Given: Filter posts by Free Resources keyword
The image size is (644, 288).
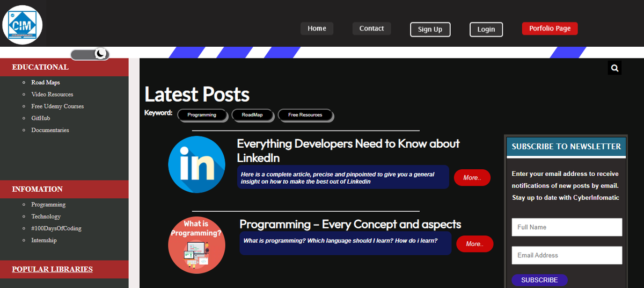Looking at the screenshot, I should tap(305, 115).
